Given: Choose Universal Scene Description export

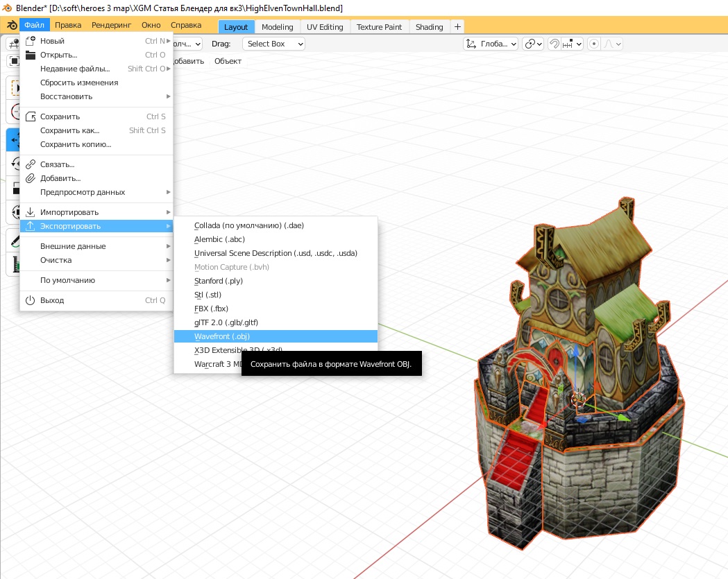Looking at the screenshot, I should tap(276, 253).
